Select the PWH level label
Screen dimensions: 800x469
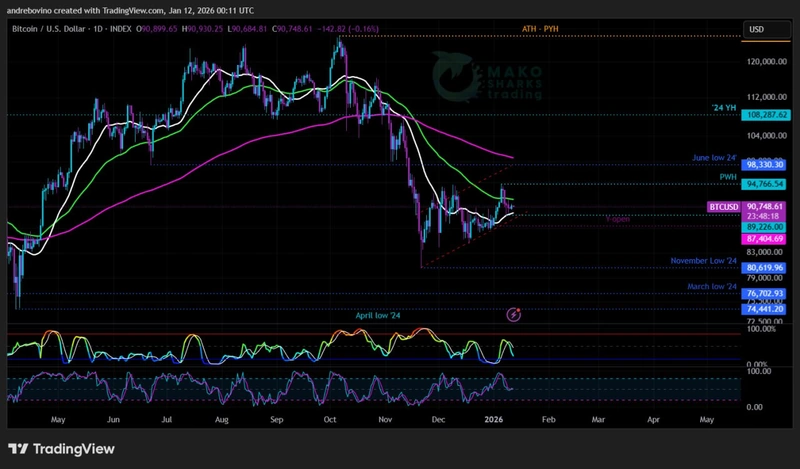click(727, 177)
